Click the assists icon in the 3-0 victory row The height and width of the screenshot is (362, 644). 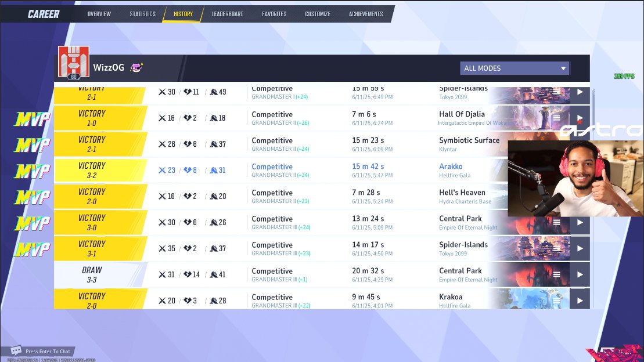coord(214,222)
